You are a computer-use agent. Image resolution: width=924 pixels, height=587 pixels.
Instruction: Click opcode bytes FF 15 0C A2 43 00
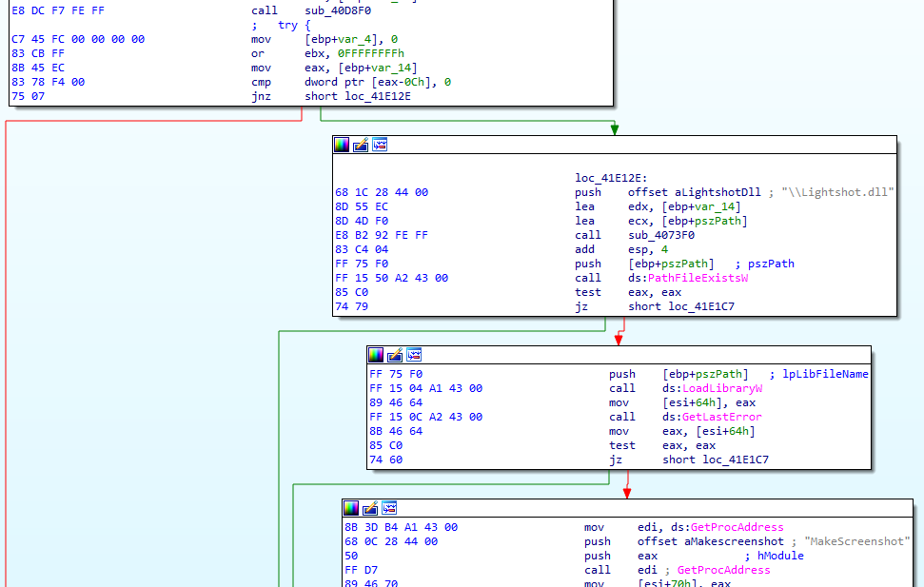pyautogui.click(x=425, y=417)
